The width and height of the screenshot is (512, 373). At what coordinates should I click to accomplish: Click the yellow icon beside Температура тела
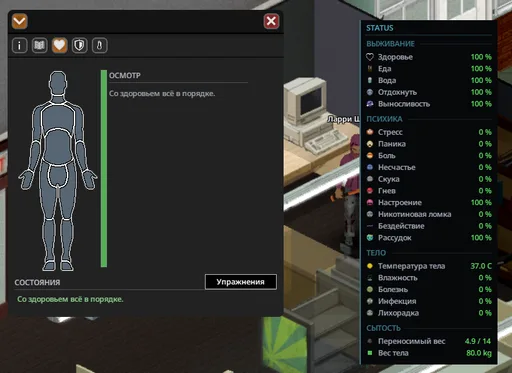370,266
